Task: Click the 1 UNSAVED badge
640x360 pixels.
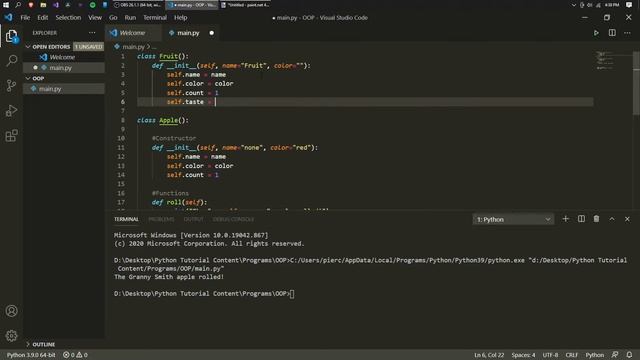Action: [88, 47]
